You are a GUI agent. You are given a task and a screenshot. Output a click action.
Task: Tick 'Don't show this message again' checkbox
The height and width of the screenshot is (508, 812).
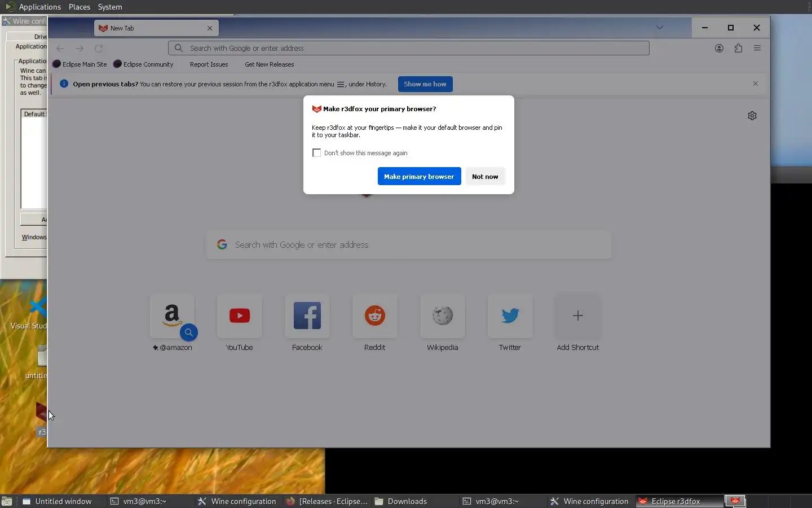[x=317, y=153]
